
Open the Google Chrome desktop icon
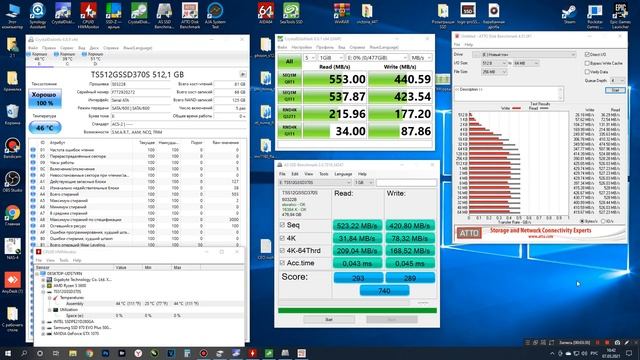coord(12,216)
